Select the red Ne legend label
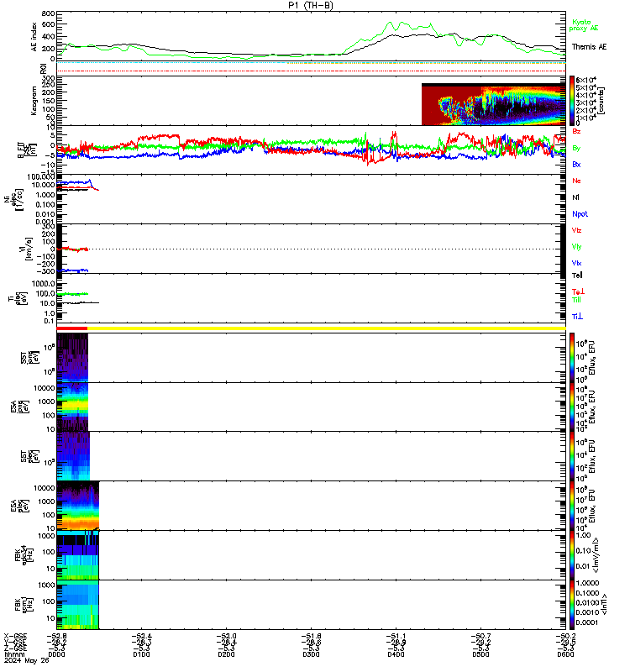Screen dimensions: 630x672 pos(576,181)
